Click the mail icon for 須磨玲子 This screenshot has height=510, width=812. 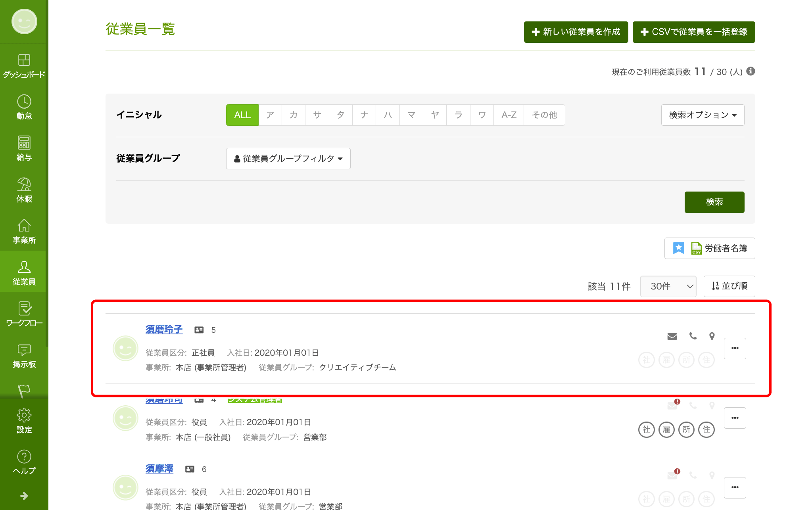tap(672, 336)
